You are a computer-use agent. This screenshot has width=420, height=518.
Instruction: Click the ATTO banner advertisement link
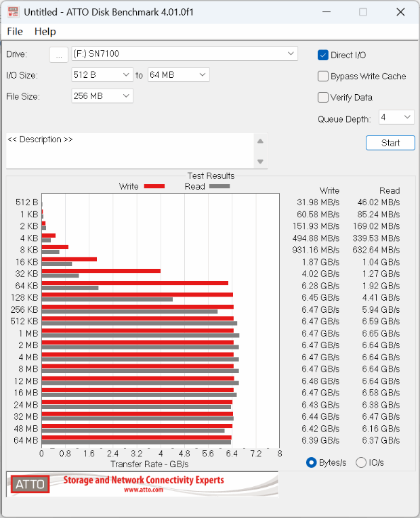[x=142, y=484]
